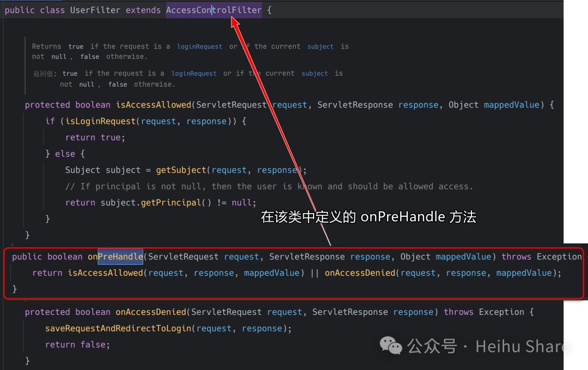Image resolution: width=588 pixels, height=370 pixels.
Task: Click onAccessDenied in its protected method declaration
Action: pos(151,312)
